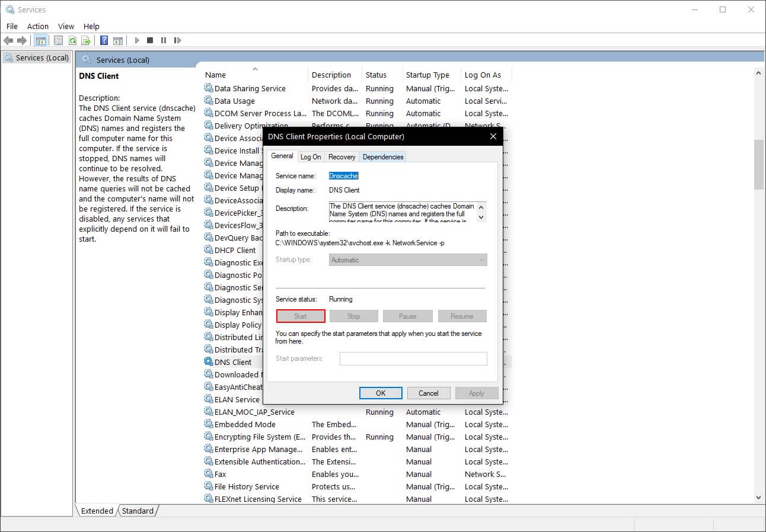Select the File History Service row name
Viewport: 766px width, 532px height.
click(247, 486)
